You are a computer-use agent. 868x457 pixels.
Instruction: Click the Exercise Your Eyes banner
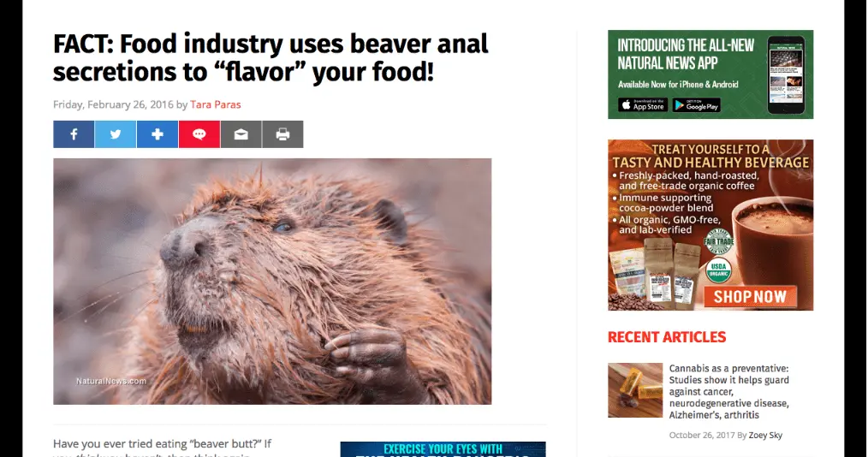[443, 449]
